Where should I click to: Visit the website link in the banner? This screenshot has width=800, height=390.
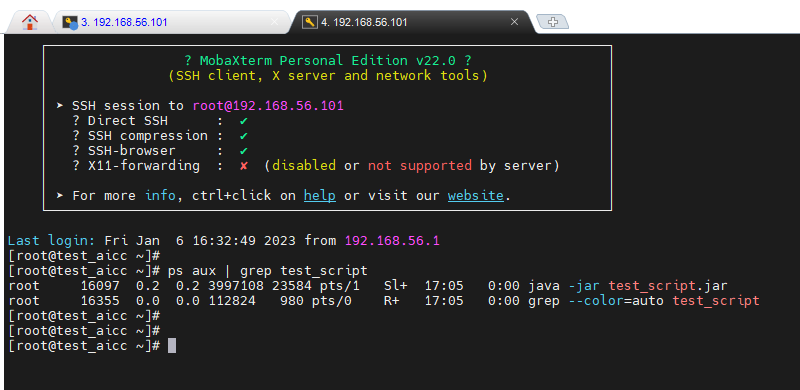coord(476,196)
